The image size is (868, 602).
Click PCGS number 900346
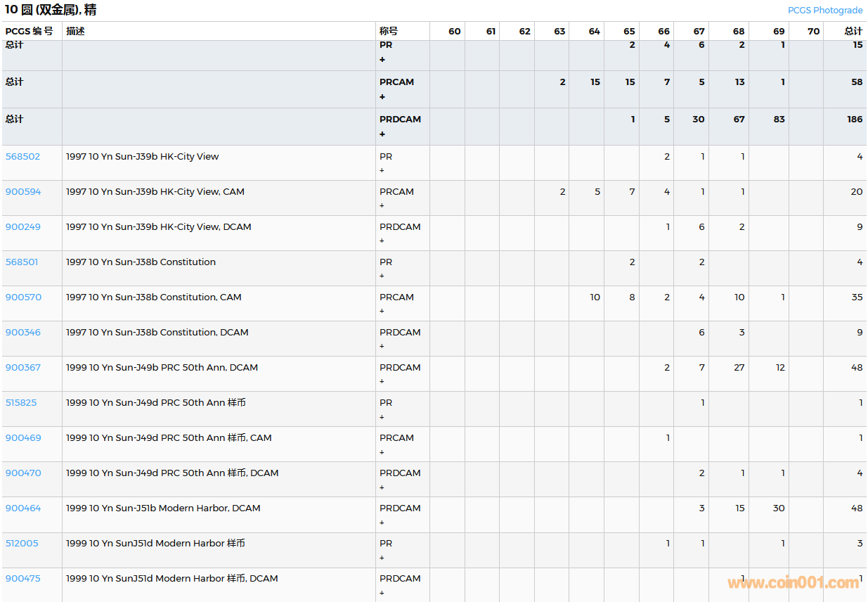point(23,333)
